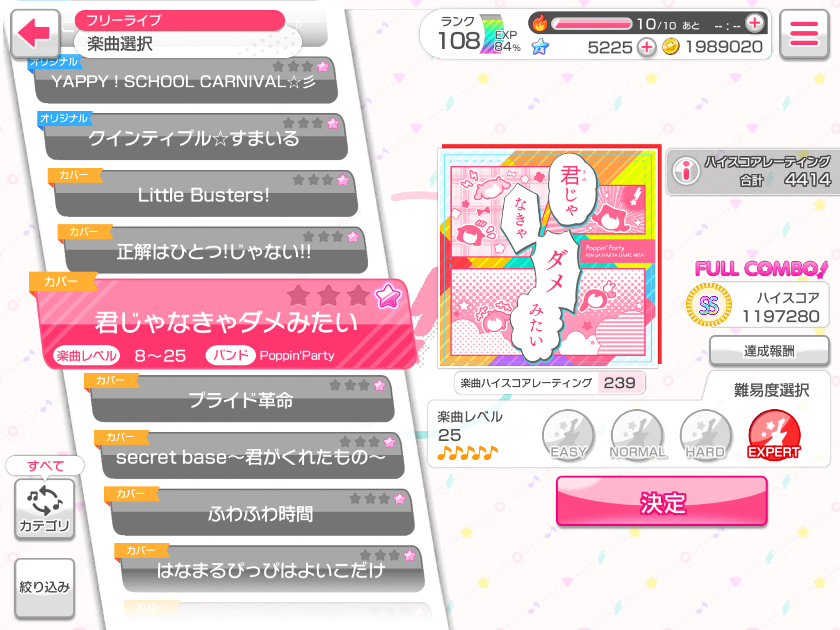Tap the blue star gem icon
The image size is (840, 630).
point(540,47)
